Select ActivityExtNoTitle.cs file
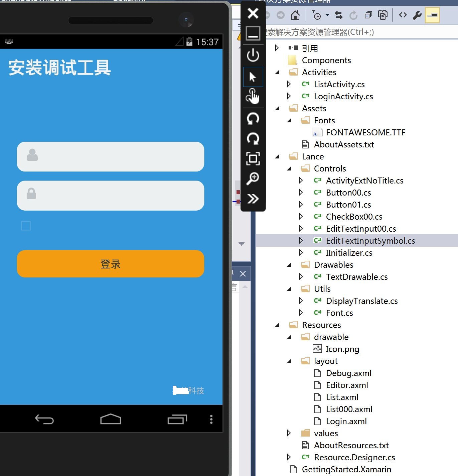The height and width of the screenshot is (476, 458). pyautogui.click(x=364, y=181)
